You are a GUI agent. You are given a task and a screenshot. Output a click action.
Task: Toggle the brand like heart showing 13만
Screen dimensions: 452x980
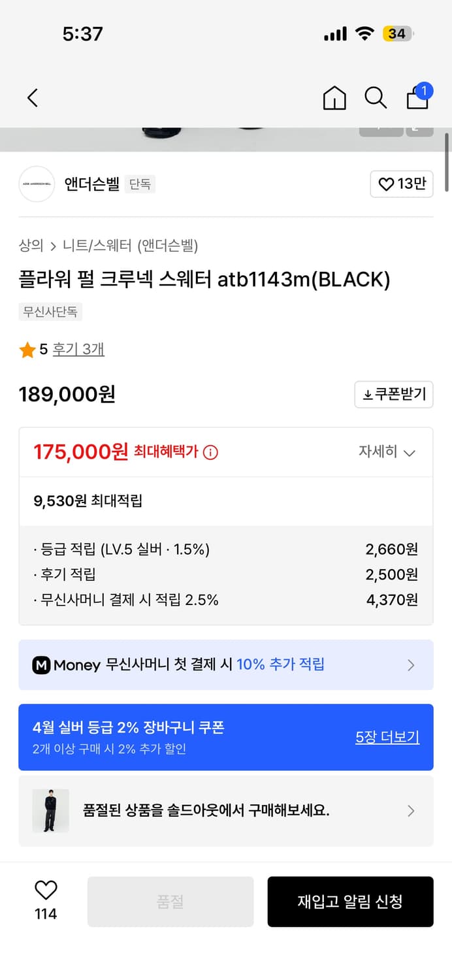pos(401,184)
